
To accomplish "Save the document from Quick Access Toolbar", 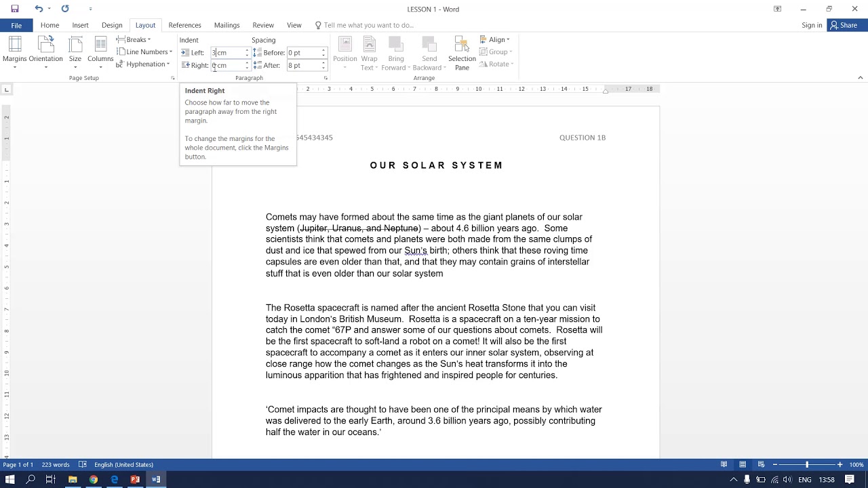I will point(15,9).
